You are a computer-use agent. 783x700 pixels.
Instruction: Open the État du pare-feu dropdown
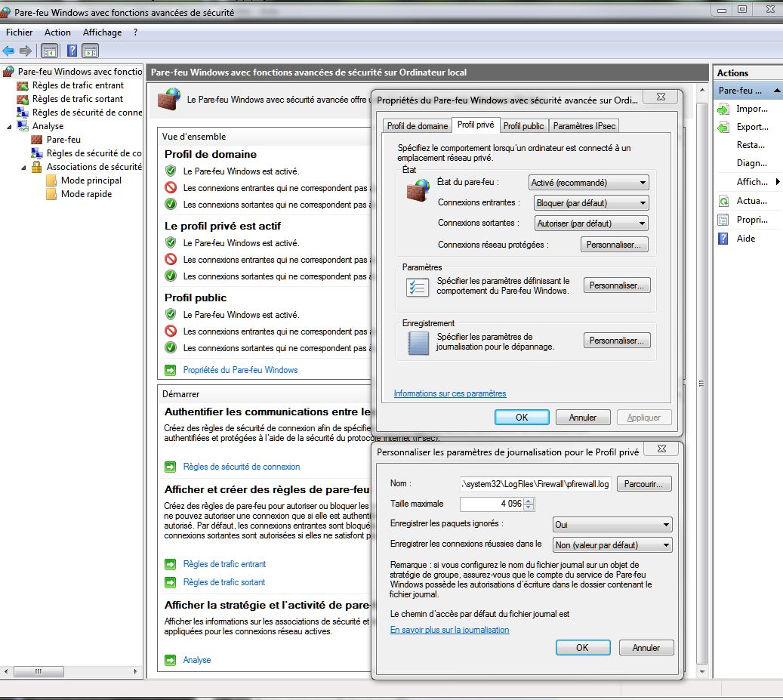click(x=588, y=183)
